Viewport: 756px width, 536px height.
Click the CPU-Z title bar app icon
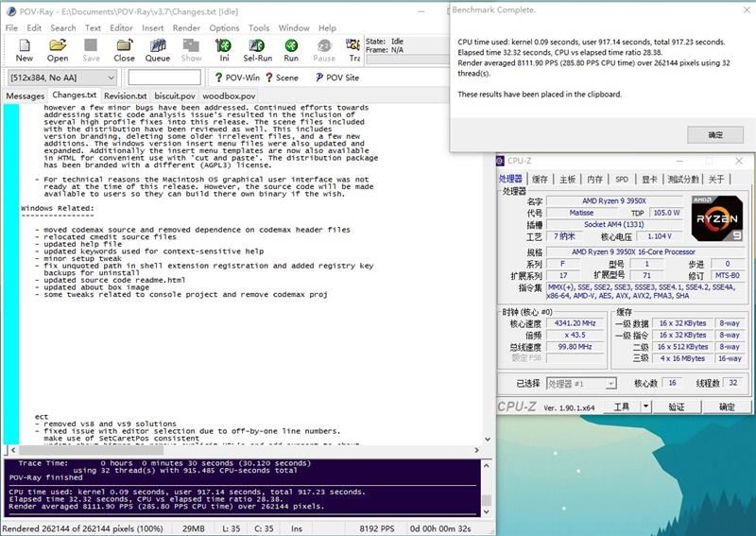click(x=500, y=161)
